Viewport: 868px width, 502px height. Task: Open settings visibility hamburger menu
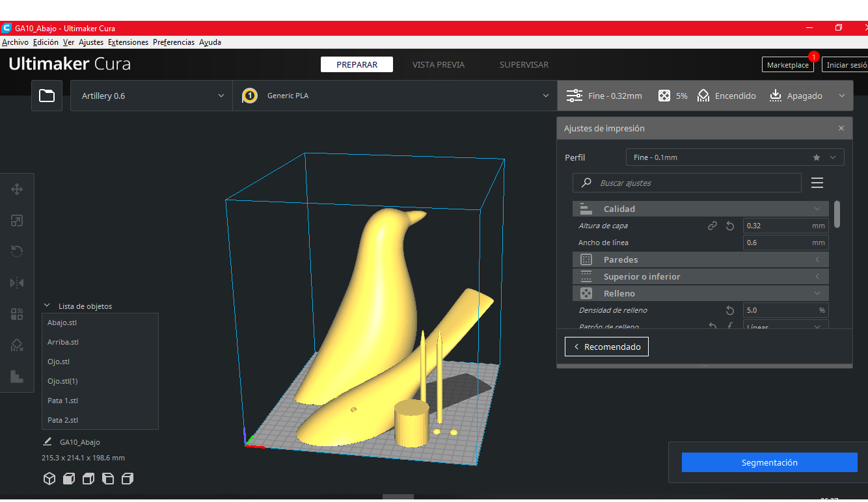click(x=817, y=183)
